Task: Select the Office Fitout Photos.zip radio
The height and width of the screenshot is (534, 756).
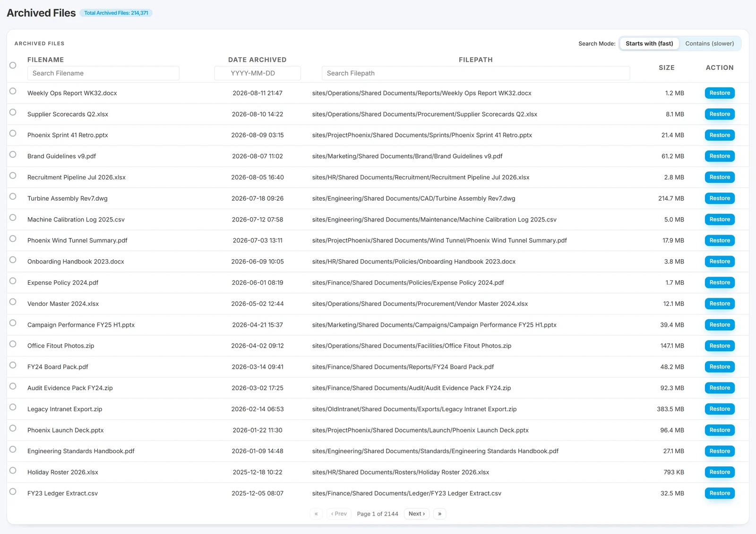Action: (13, 344)
